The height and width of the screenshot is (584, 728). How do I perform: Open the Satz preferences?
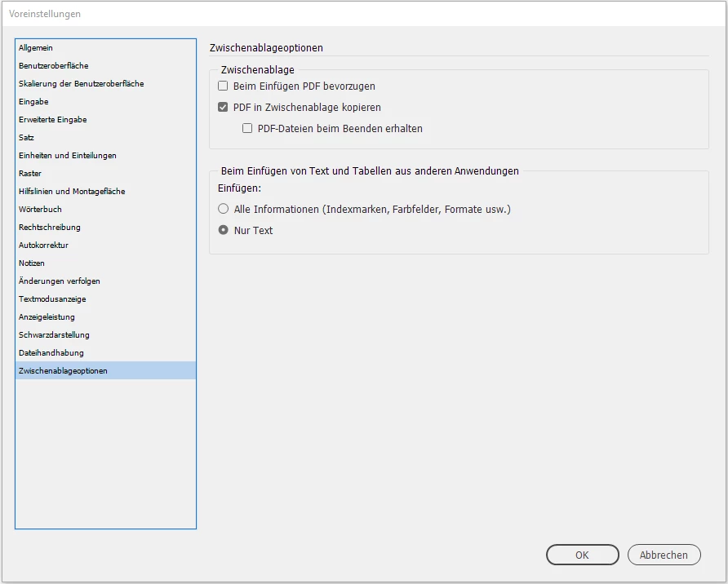(x=105, y=137)
